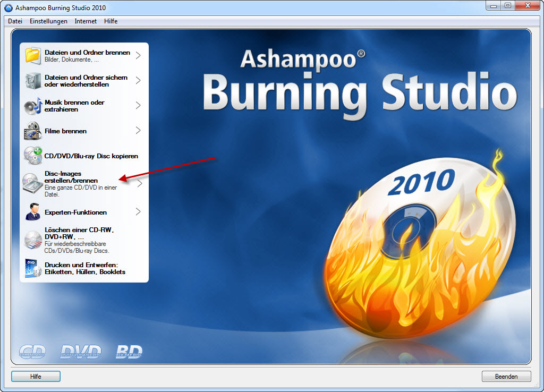Viewport: 544px width, 392px height.
Task: Open the Datei menu
Action: (15, 21)
